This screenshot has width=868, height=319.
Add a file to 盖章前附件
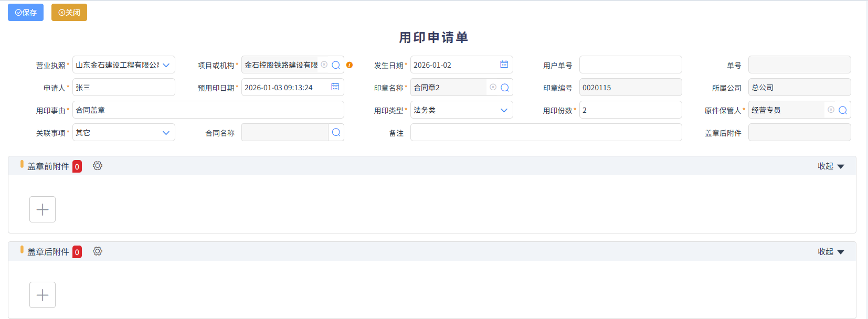[43, 209]
